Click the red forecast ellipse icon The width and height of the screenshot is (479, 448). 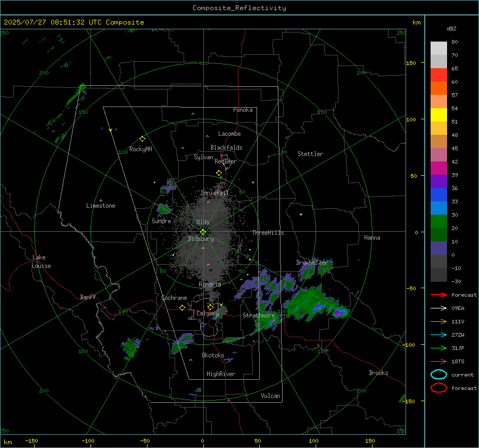pyautogui.click(x=439, y=388)
